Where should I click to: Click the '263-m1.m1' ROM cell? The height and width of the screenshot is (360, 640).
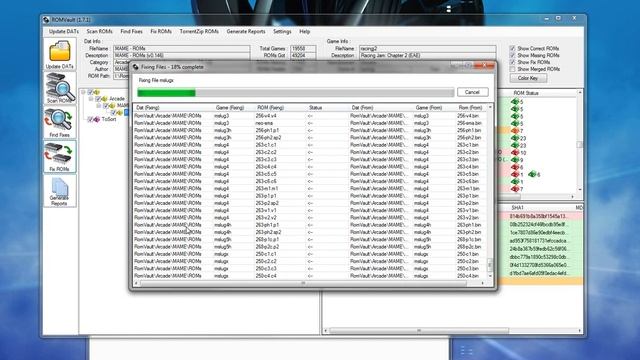(x=267, y=189)
